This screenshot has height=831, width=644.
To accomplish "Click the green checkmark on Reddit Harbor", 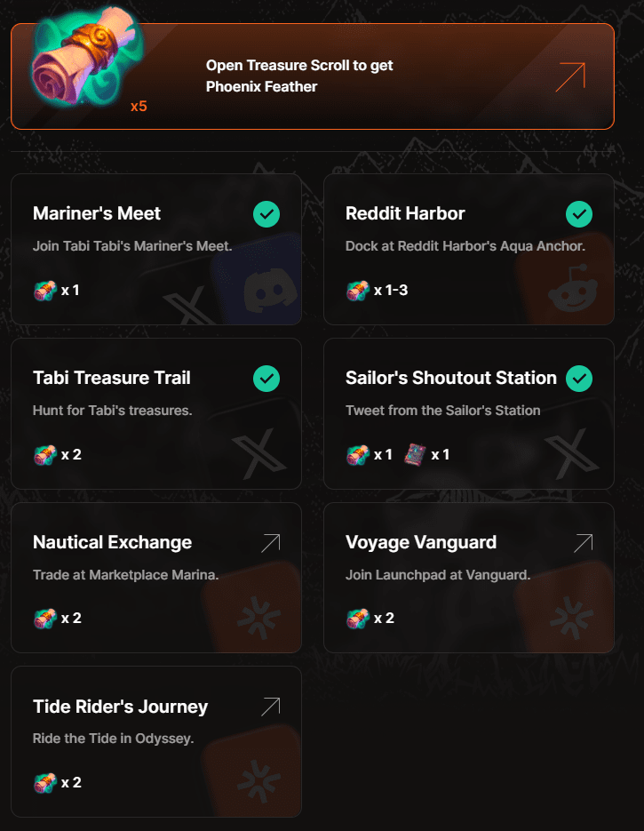I will 579,214.
